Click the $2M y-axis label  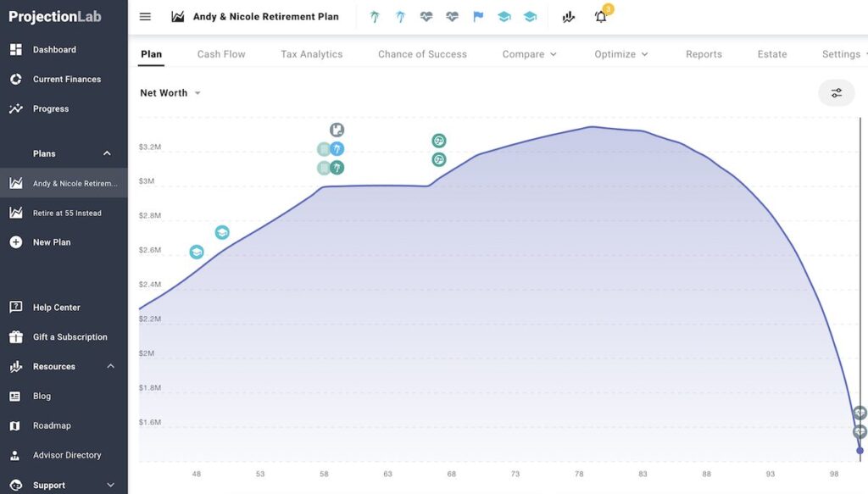147,353
